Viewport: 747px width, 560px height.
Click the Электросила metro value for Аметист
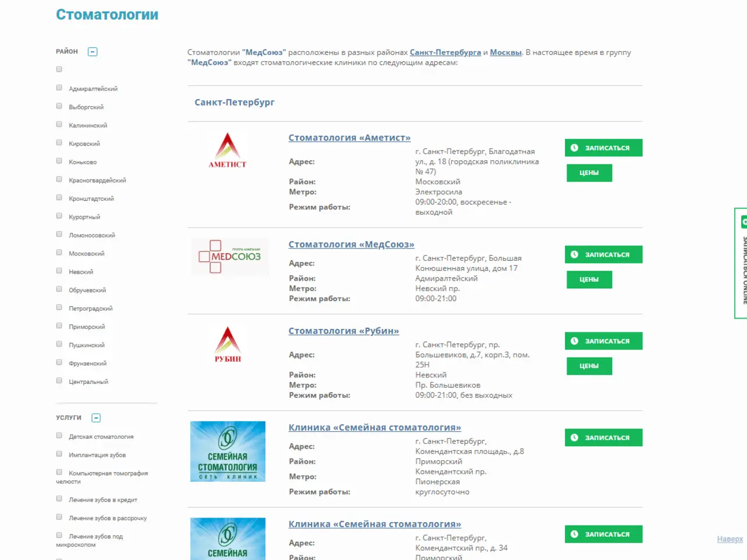click(439, 192)
